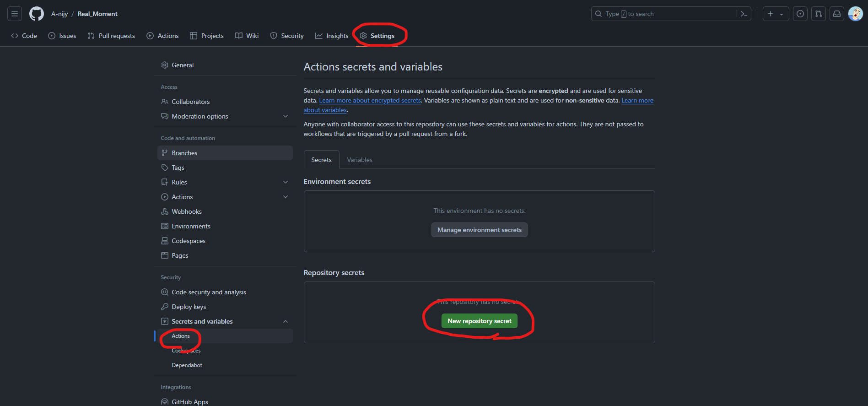Open Deploy keys settings

click(225, 307)
